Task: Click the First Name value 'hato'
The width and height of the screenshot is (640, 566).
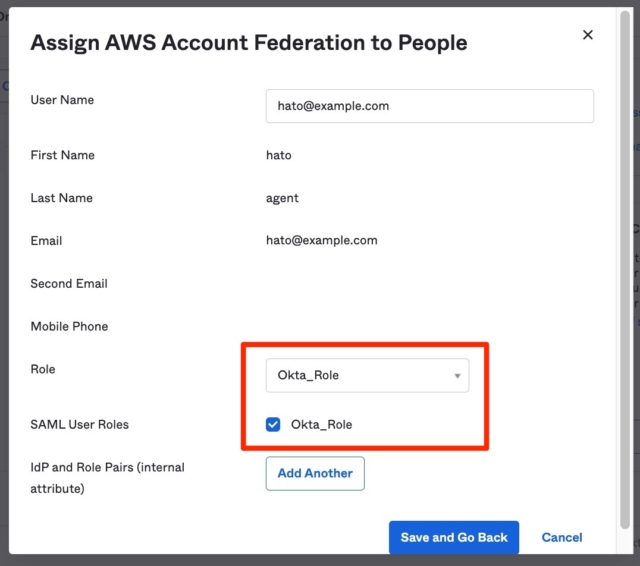Action: click(x=279, y=155)
